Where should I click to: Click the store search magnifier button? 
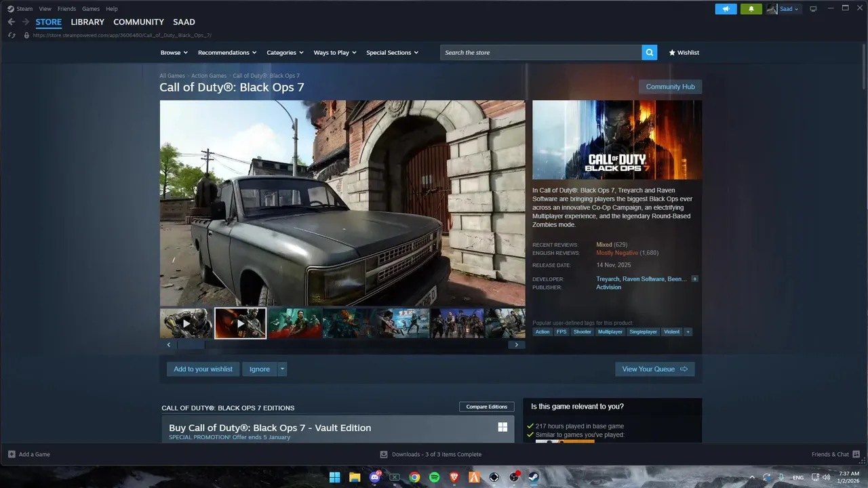650,52
